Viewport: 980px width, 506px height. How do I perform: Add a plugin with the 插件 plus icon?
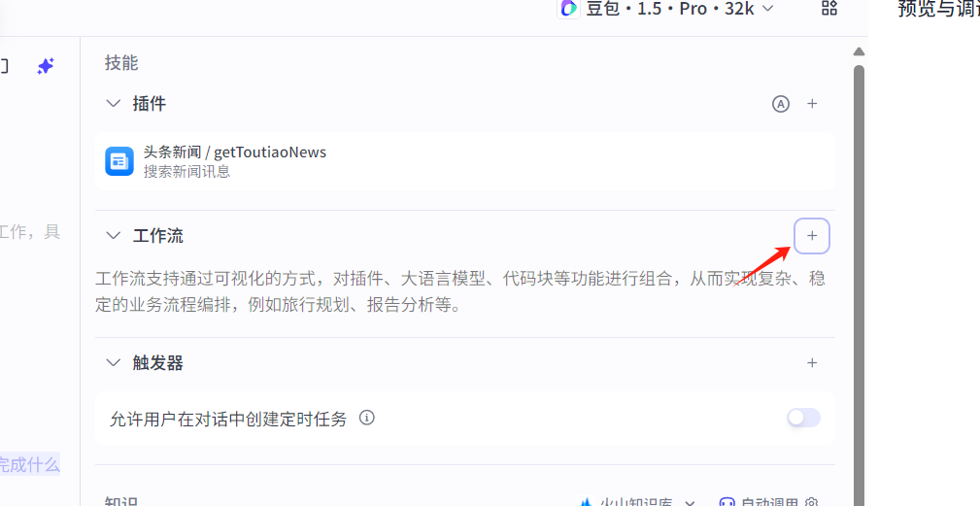click(812, 104)
